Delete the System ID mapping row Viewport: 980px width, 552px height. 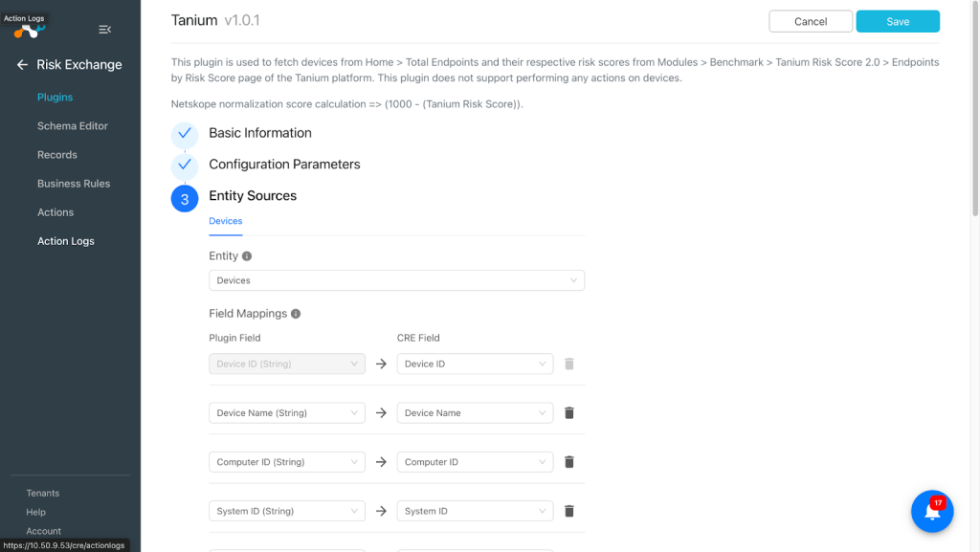pyautogui.click(x=568, y=511)
